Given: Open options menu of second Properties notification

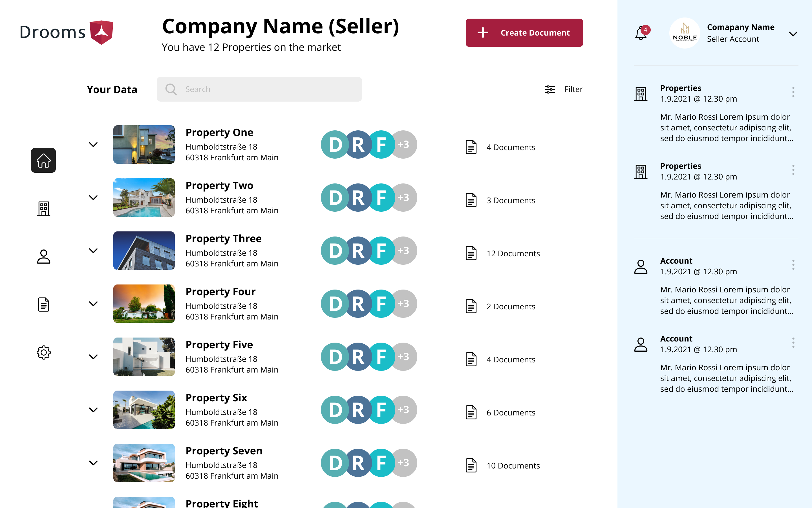Looking at the screenshot, I should [793, 170].
